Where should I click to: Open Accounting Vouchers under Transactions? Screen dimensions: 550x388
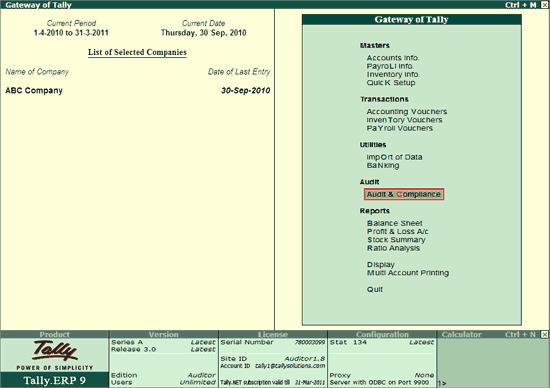pyautogui.click(x=407, y=112)
